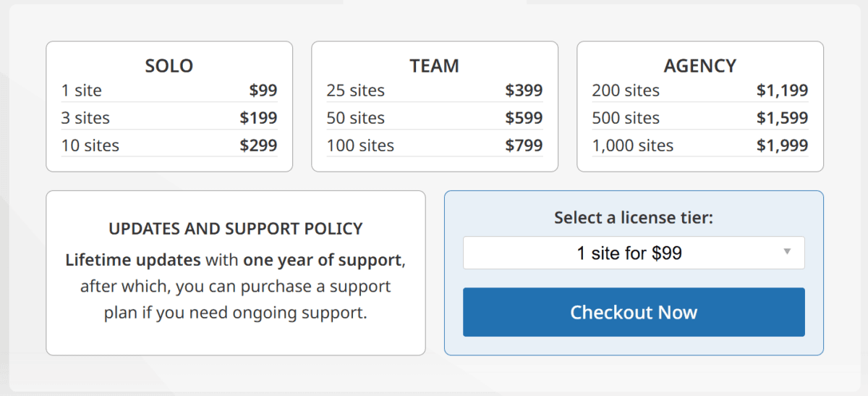Click the Checkout Now button

point(634,312)
